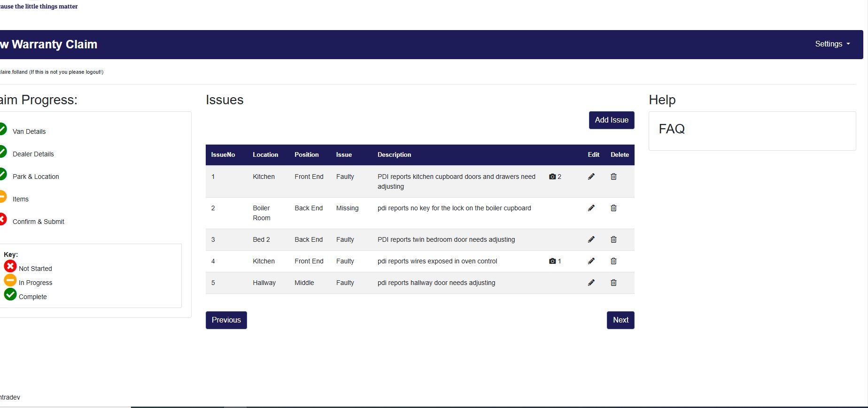Go back with the Previous button
The height and width of the screenshot is (408, 868).
(226, 320)
